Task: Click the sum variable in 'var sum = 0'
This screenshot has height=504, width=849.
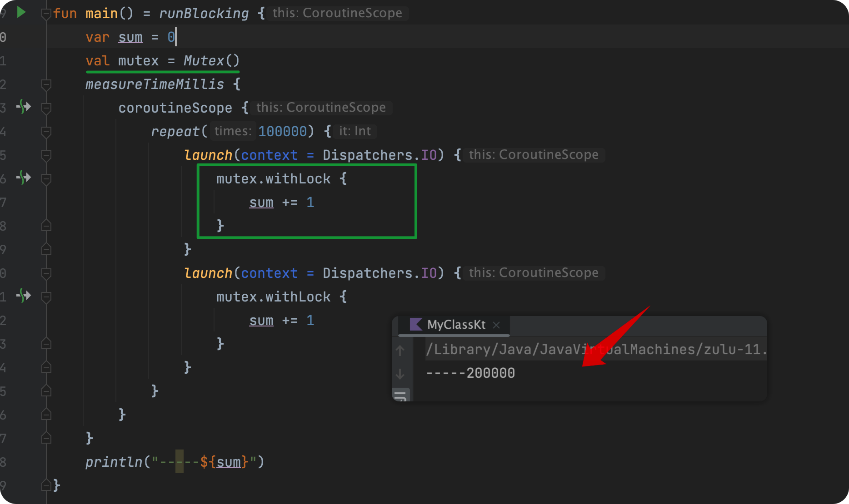Action: point(130,37)
